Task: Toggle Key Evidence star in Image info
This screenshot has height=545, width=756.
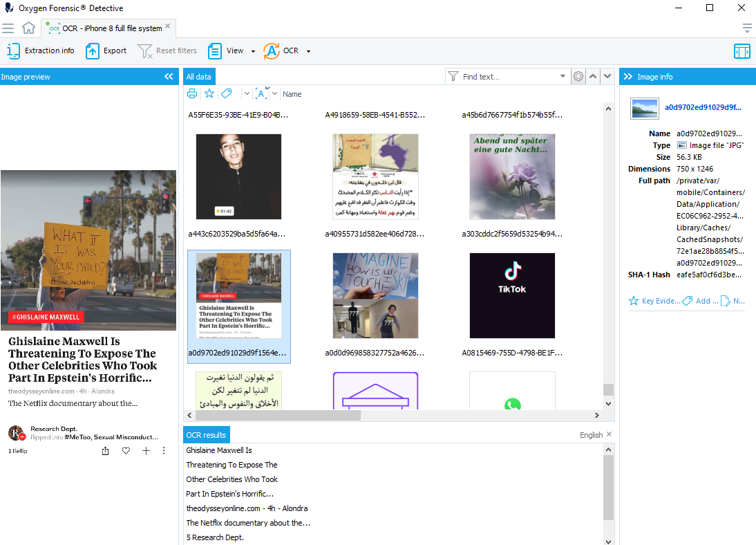Action: tap(634, 301)
